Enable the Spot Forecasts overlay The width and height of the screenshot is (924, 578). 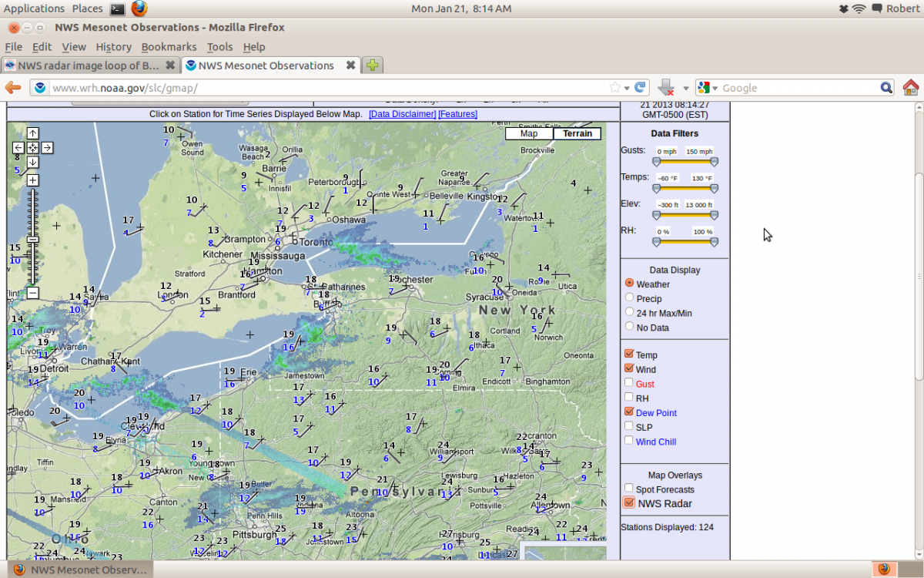tap(629, 489)
